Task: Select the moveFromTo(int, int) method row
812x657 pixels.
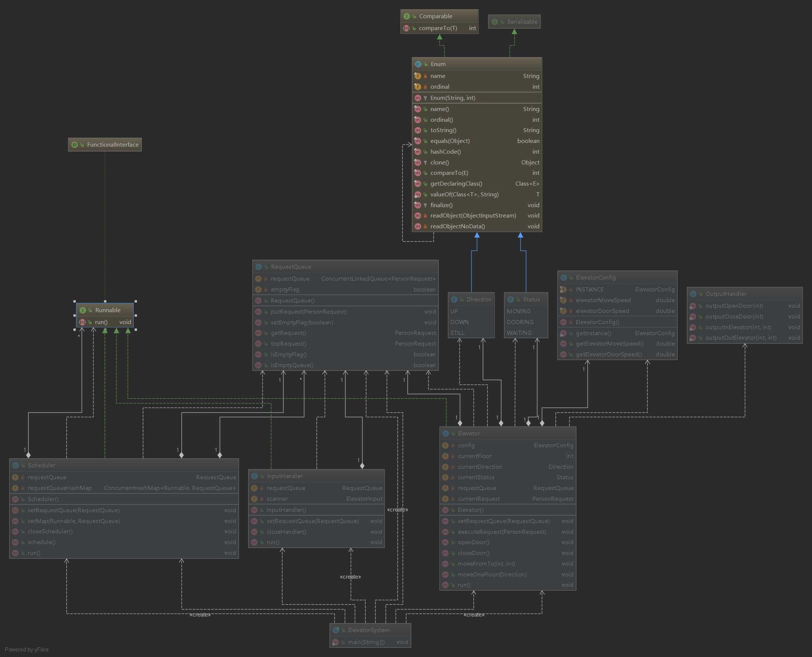Action: pos(508,564)
